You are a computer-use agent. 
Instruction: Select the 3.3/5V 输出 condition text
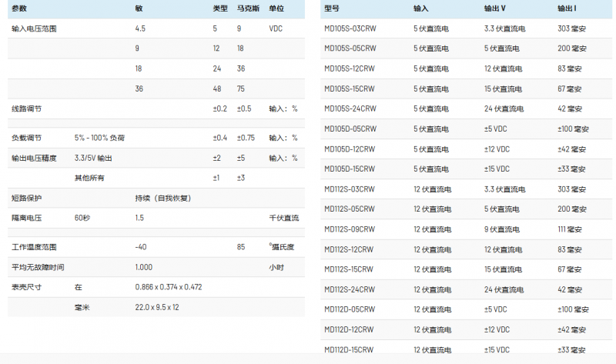(x=93, y=159)
